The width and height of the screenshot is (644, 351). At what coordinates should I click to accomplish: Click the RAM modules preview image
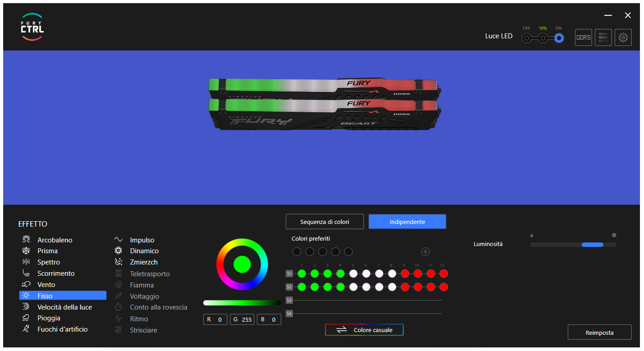click(325, 104)
